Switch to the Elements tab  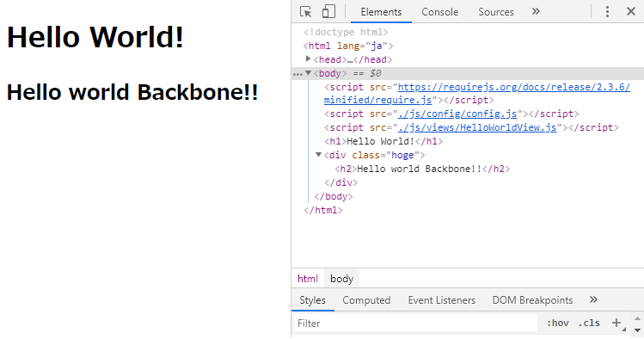click(x=381, y=12)
